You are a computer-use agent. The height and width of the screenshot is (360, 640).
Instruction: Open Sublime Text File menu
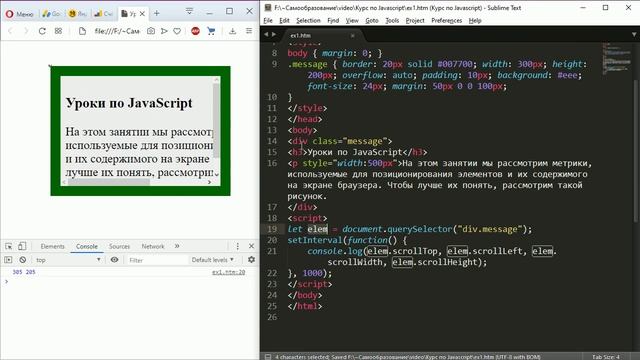pyautogui.click(x=268, y=20)
